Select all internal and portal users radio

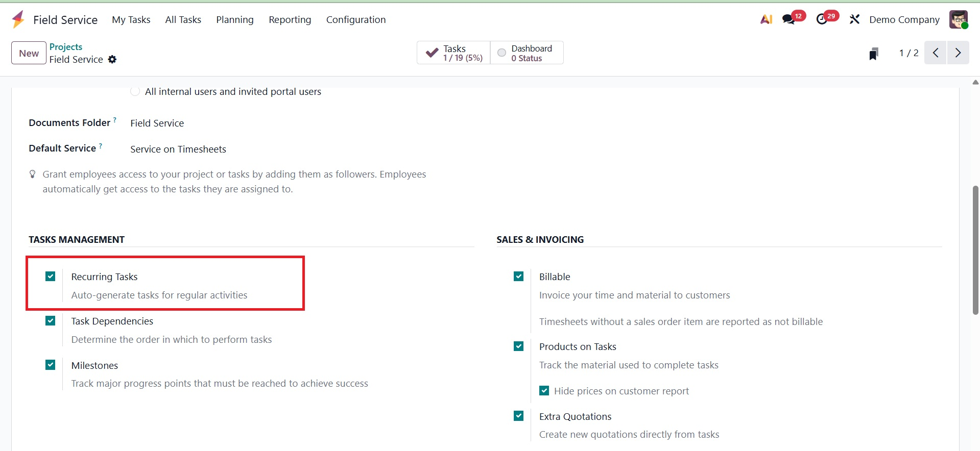click(x=135, y=91)
